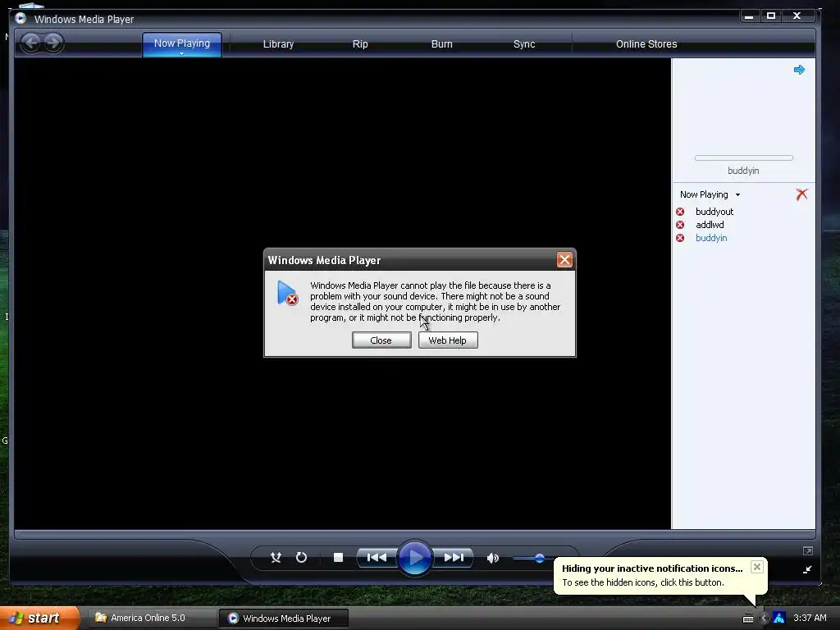Click the error dialog's media icon

tap(288, 293)
